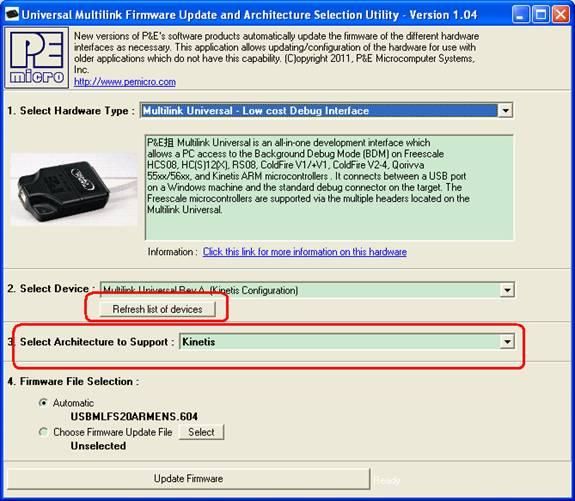Viewport: 575px width, 501px height.
Task: Maximize the utility window
Action: click(x=541, y=15)
